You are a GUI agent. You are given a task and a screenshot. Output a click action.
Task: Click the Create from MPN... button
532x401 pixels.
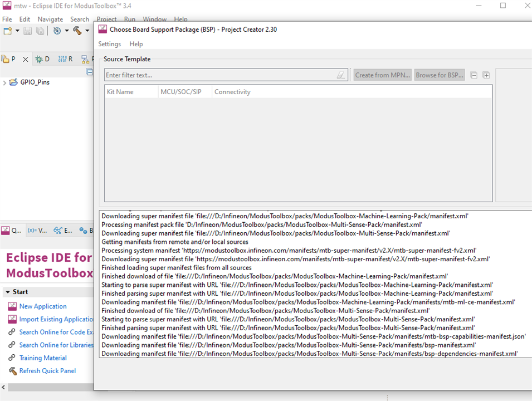pos(382,75)
